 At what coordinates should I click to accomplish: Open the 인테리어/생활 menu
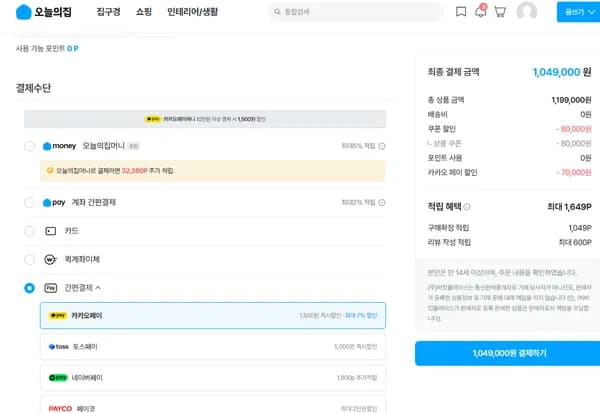[192, 12]
